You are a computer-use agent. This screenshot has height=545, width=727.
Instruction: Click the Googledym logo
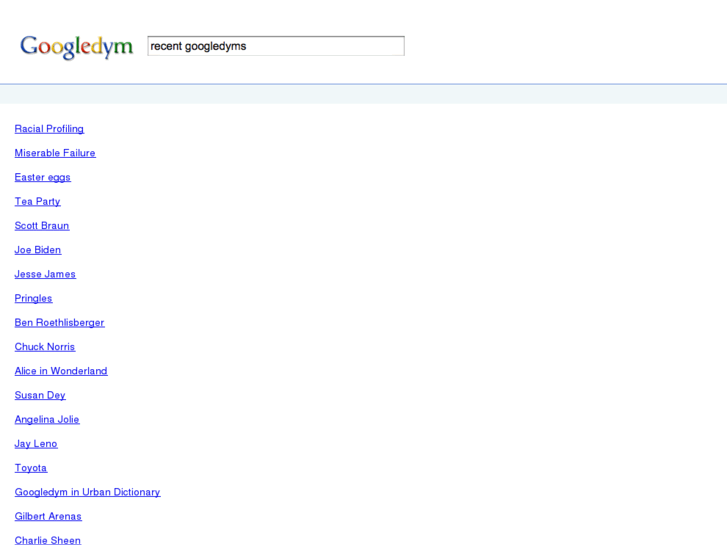pos(77,47)
